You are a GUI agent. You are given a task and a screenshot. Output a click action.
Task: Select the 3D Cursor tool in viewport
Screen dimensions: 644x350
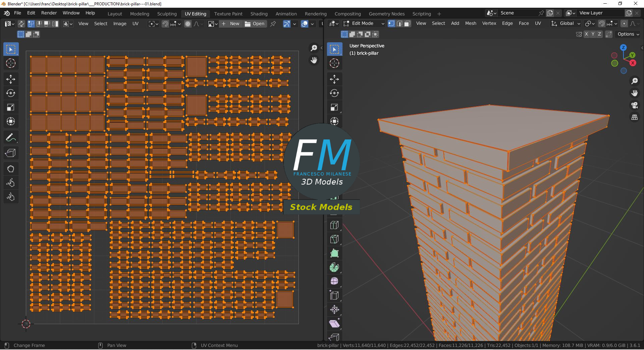[334, 63]
